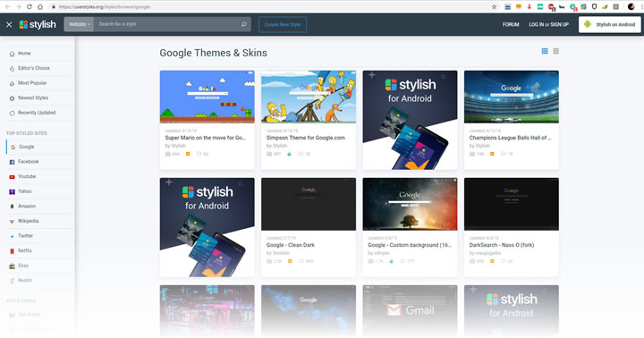
Task: Focus the Search for a style field
Action: [167, 24]
